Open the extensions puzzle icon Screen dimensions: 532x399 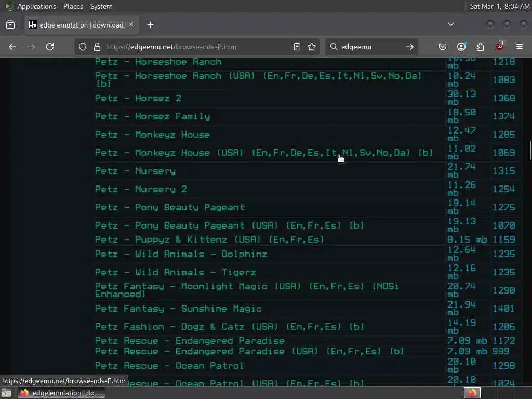point(480,47)
